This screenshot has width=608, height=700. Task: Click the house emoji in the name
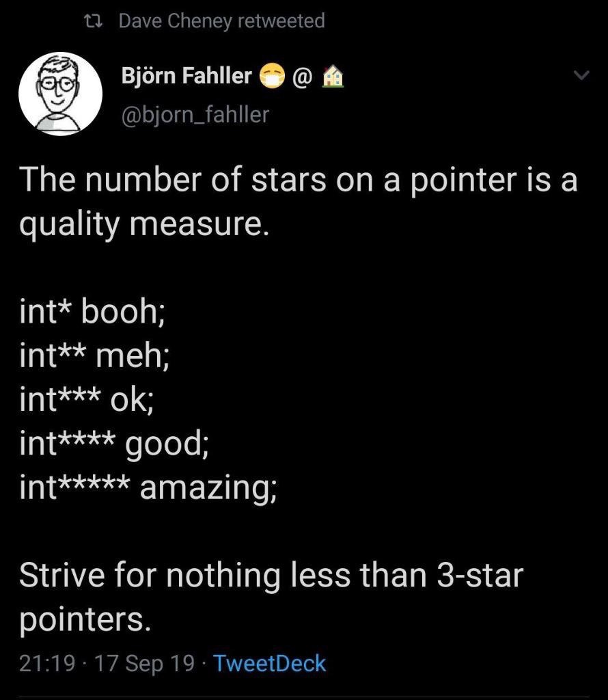(x=332, y=77)
